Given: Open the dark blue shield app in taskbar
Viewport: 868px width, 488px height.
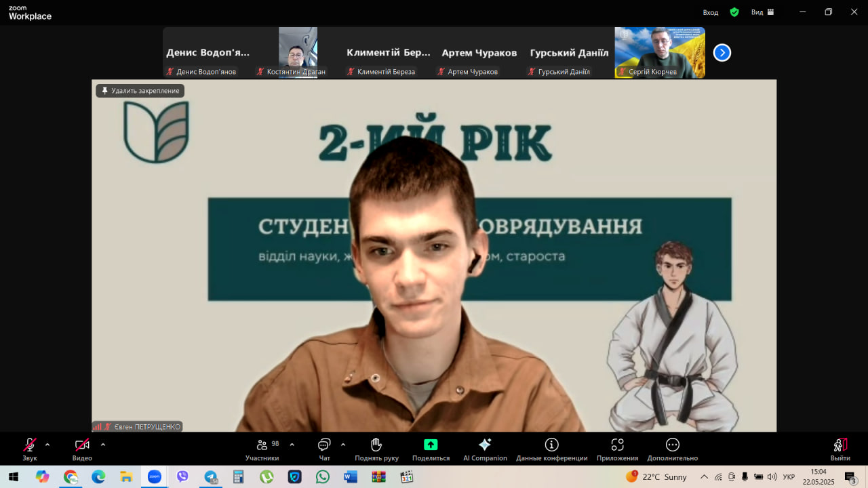Looking at the screenshot, I should point(294,476).
